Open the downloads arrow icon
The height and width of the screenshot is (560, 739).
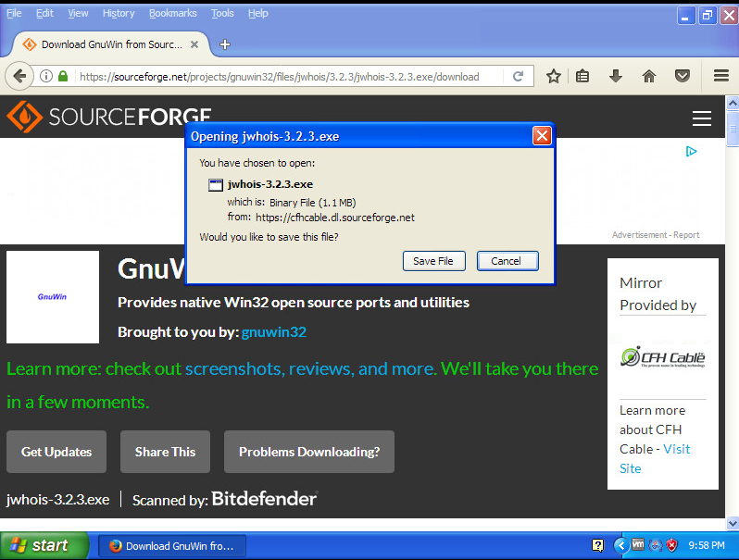tap(616, 76)
